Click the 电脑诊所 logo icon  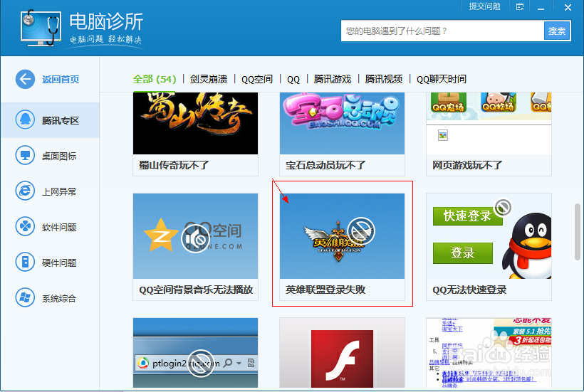tap(41, 28)
